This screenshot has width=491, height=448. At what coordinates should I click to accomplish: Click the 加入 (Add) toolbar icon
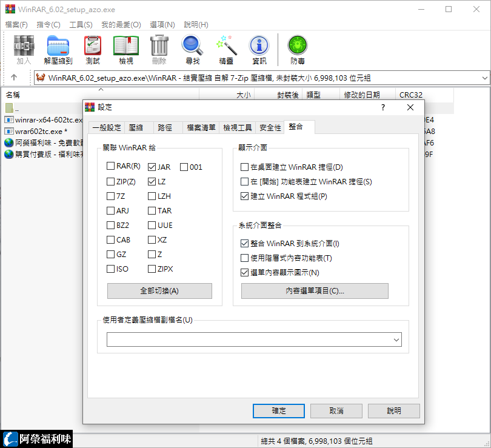[24, 45]
